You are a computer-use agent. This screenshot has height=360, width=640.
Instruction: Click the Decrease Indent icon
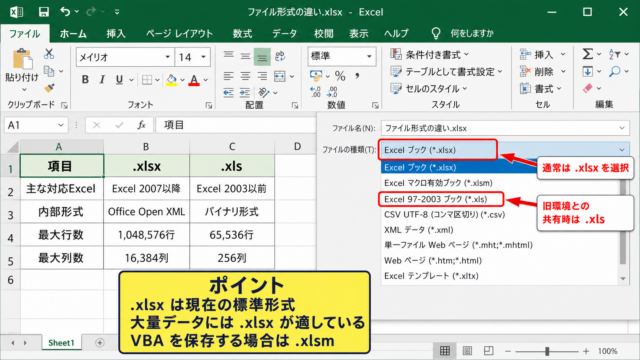click(x=229, y=93)
